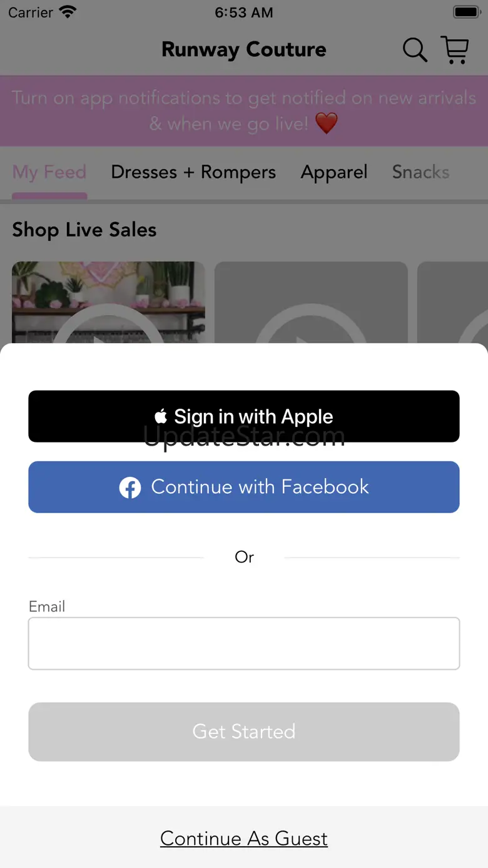Image resolution: width=488 pixels, height=868 pixels.
Task: Switch to the My Feed tab
Action: (x=49, y=172)
